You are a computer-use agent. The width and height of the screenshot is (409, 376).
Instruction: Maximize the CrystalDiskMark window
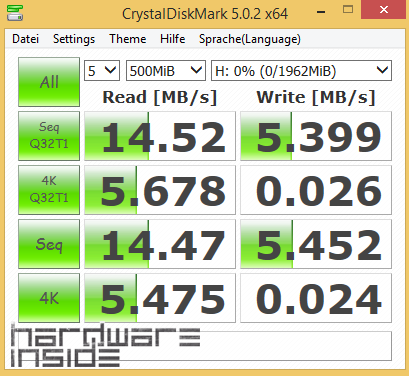(x=348, y=10)
